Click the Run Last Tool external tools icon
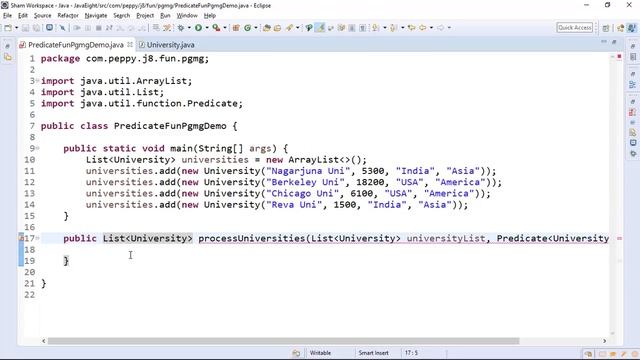 click(216, 28)
